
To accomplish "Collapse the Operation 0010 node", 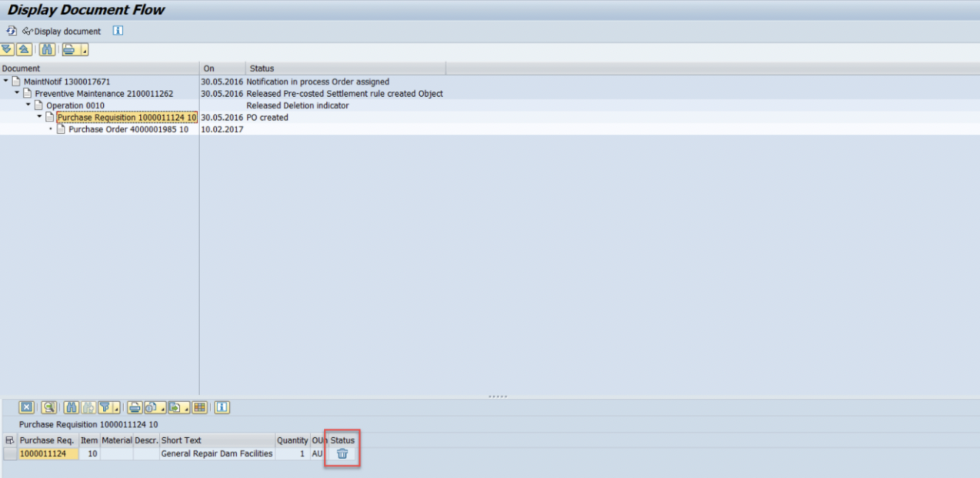I will (28, 105).
